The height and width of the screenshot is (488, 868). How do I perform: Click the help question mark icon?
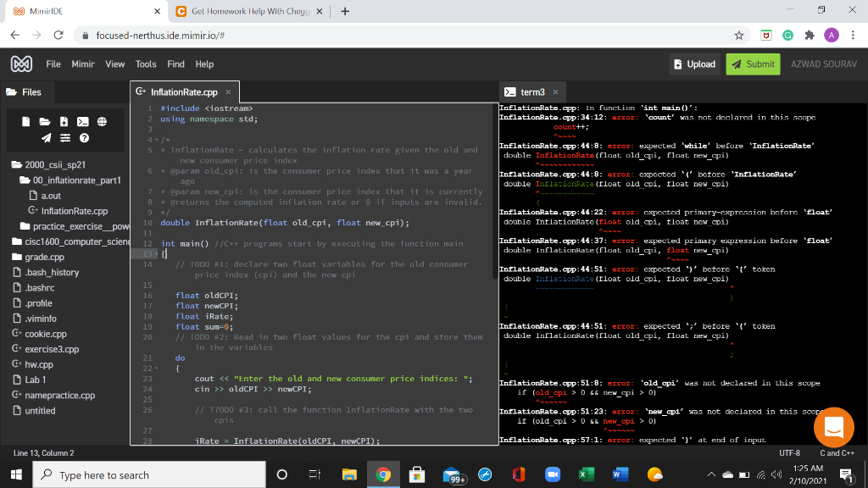click(83, 137)
